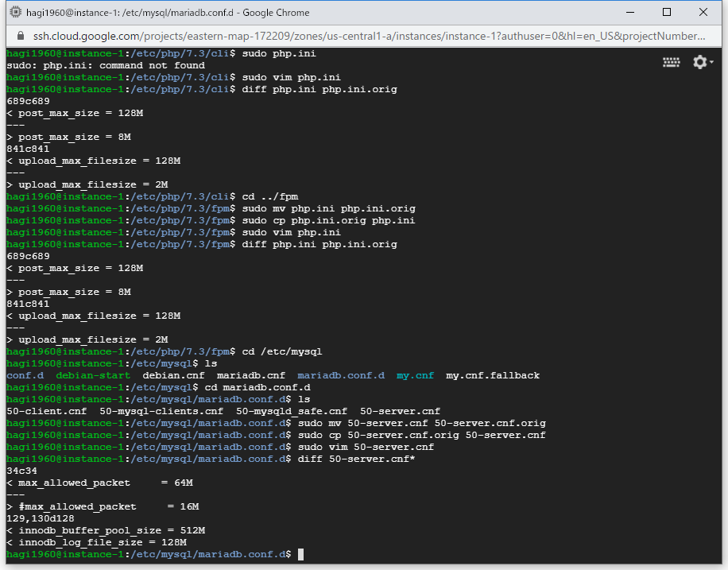
Task: Click 'sudo mv 50-server.cnf 50-server.cnf.orig' command
Action: 422,423
